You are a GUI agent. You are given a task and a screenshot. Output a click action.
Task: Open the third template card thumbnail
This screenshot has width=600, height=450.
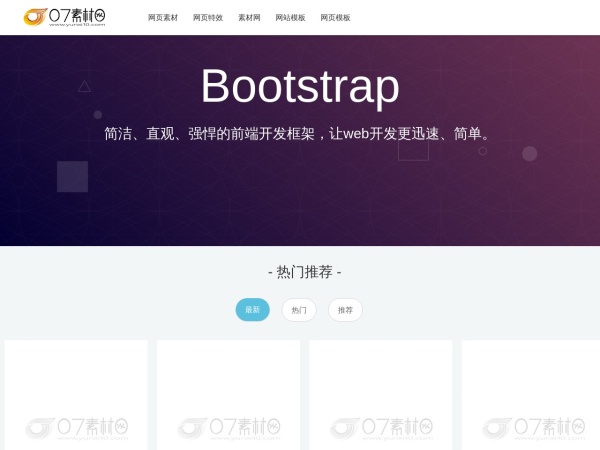click(x=381, y=395)
